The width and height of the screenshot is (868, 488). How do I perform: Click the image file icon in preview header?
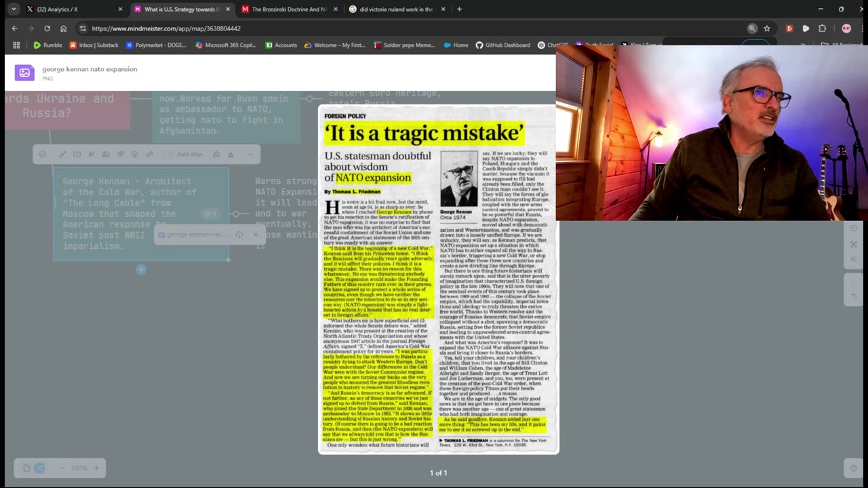tap(24, 73)
